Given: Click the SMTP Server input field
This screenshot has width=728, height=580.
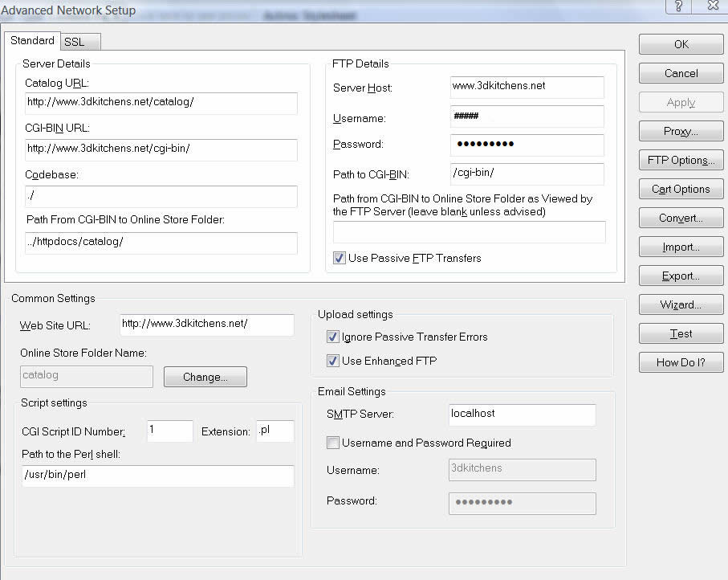Looking at the screenshot, I should tap(522, 414).
